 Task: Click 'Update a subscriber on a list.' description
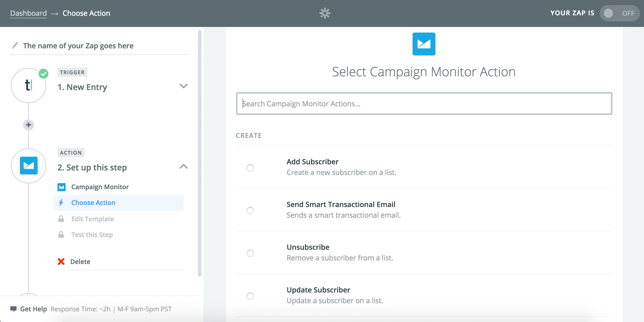coord(335,301)
